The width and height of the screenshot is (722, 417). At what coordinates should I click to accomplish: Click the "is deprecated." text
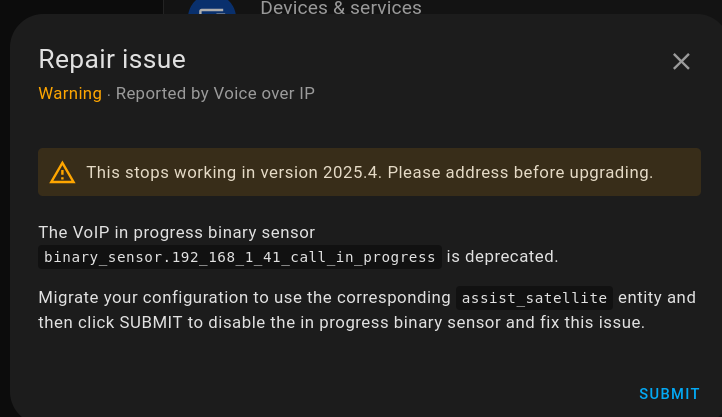pyautogui.click(x=502, y=257)
